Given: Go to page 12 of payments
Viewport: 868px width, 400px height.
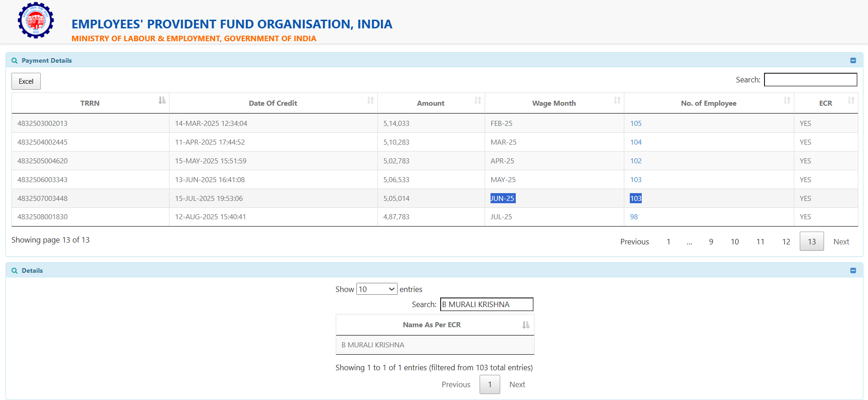Looking at the screenshot, I should pyautogui.click(x=786, y=242).
